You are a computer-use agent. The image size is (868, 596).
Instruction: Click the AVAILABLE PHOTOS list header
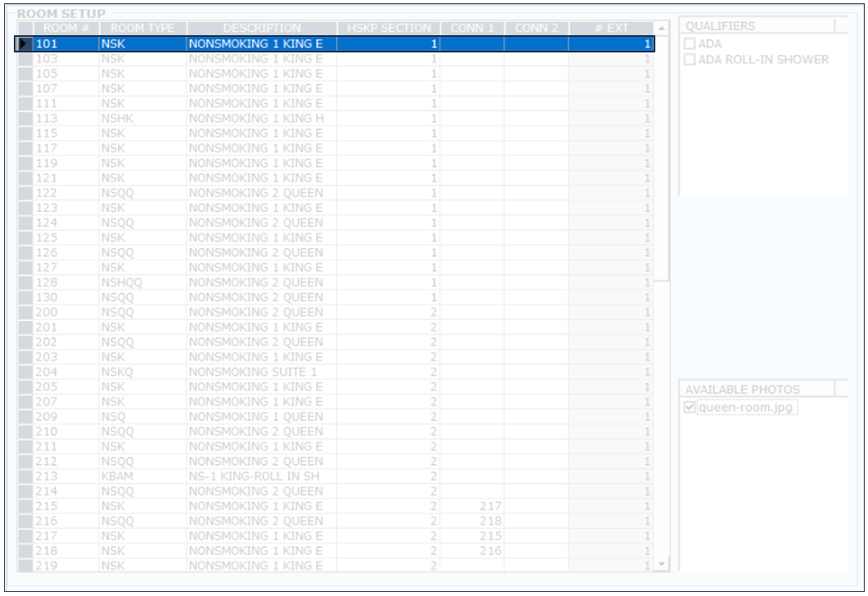758,390
